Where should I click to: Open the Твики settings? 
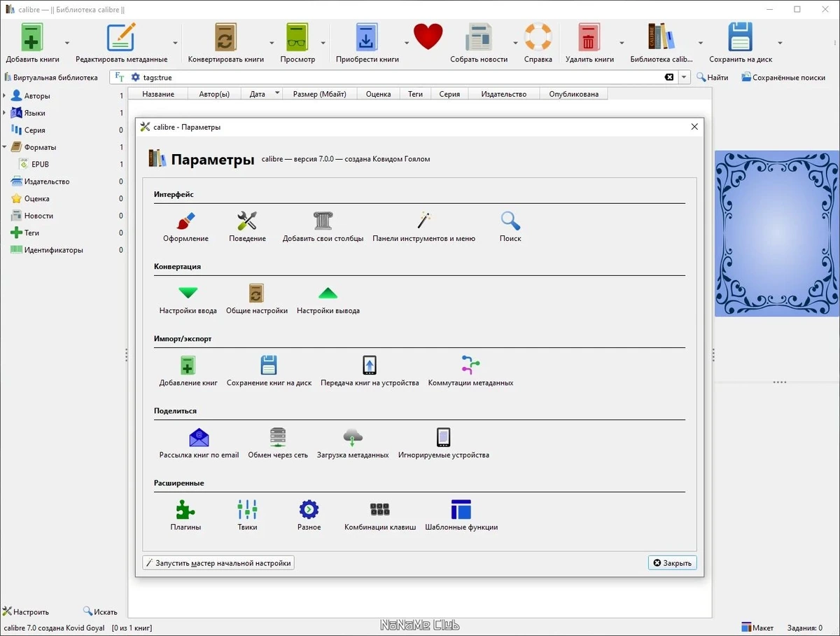[x=247, y=516]
